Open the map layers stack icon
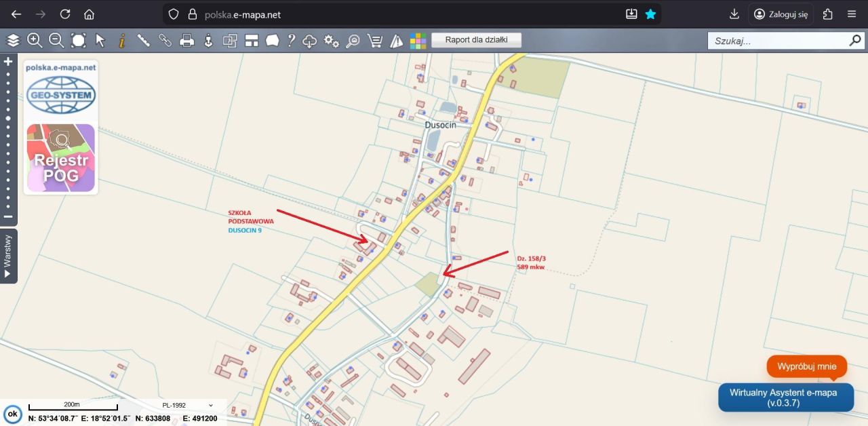Viewport: 868px width, 426px height. (x=13, y=41)
